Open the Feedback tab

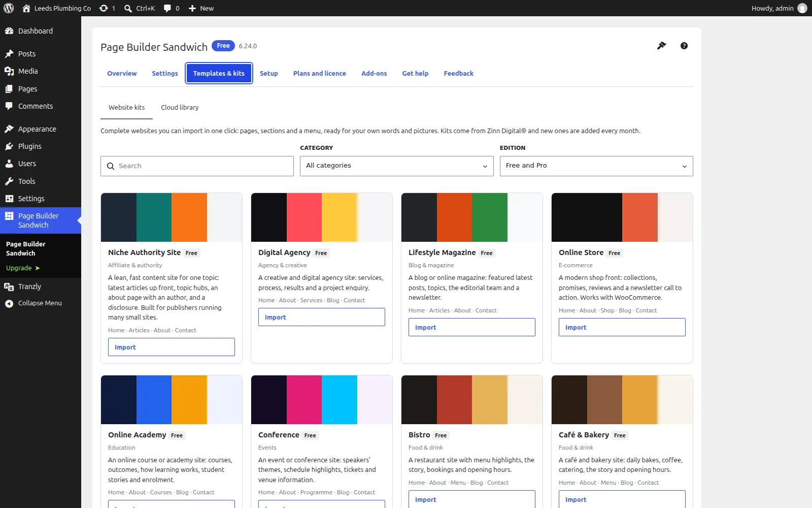(x=458, y=74)
